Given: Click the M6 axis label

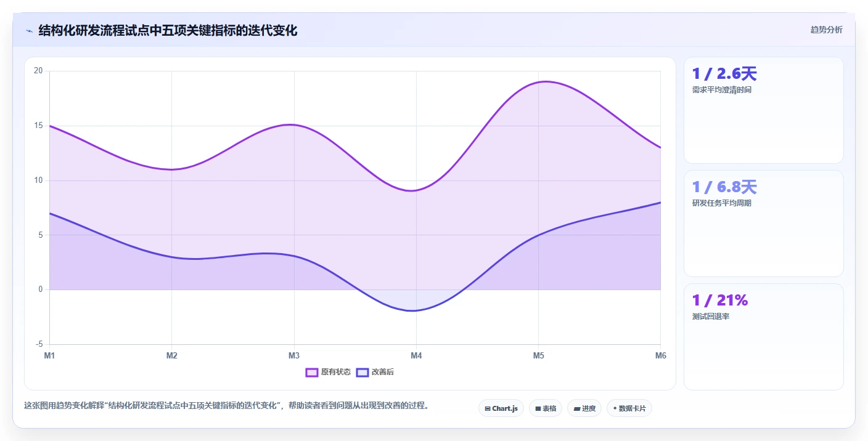Looking at the screenshot, I should (660, 355).
